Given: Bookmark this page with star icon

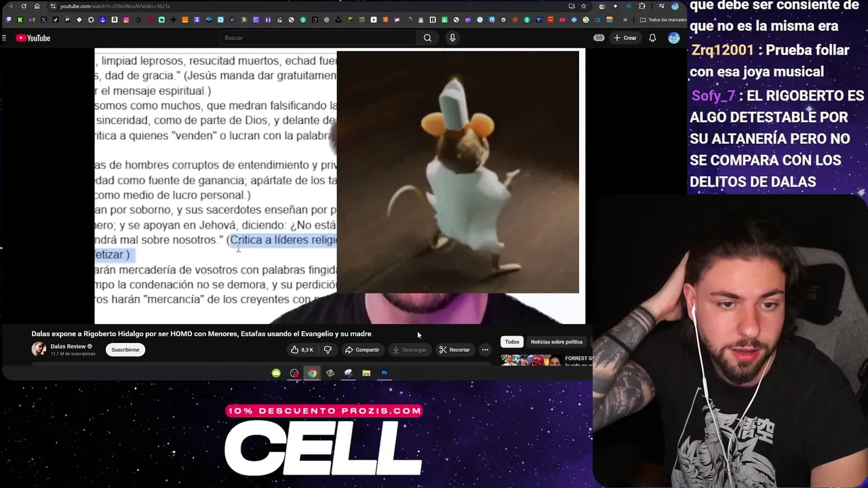Looking at the screenshot, I should [x=583, y=6].
